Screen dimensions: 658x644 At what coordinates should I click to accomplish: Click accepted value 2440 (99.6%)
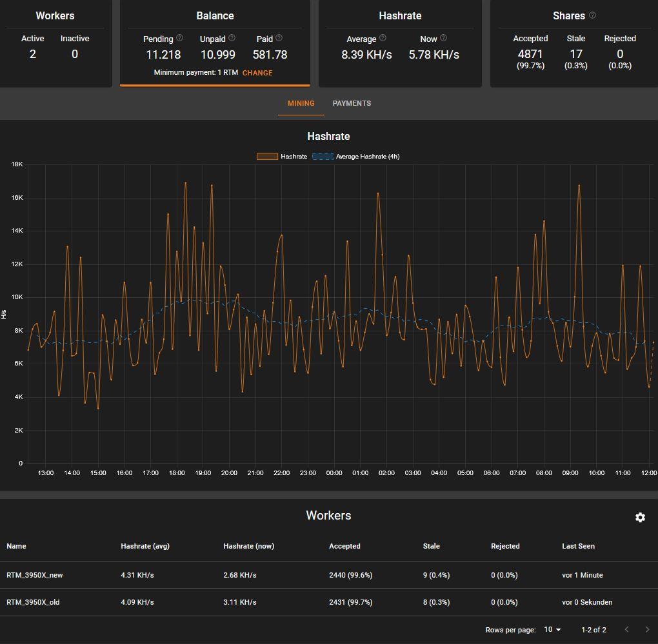(350, 575)
